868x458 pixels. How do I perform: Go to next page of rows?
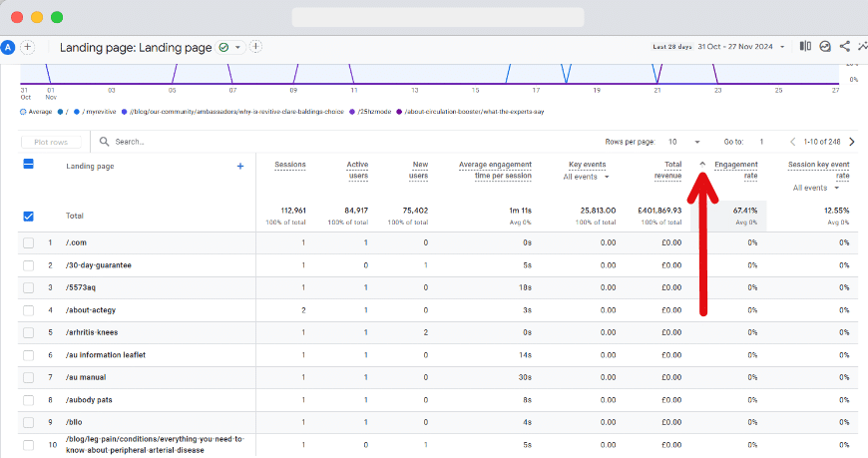click(852, 142)
